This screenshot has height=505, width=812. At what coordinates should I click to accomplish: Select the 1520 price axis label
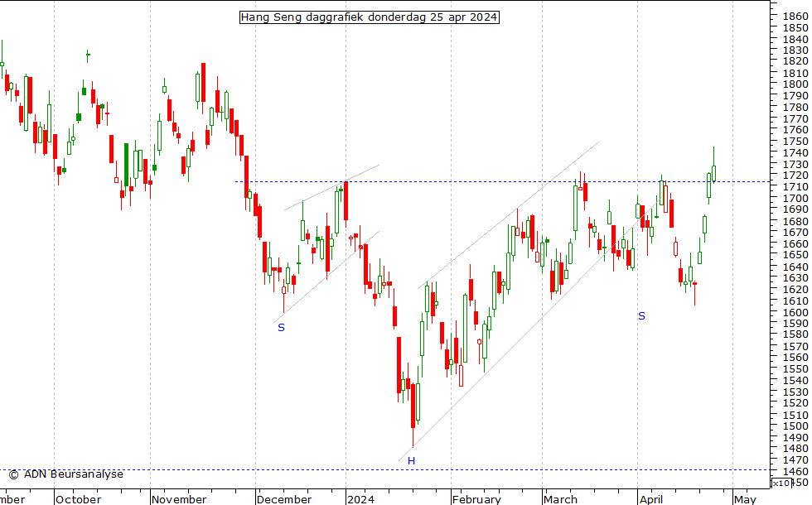tap(795, 402)
